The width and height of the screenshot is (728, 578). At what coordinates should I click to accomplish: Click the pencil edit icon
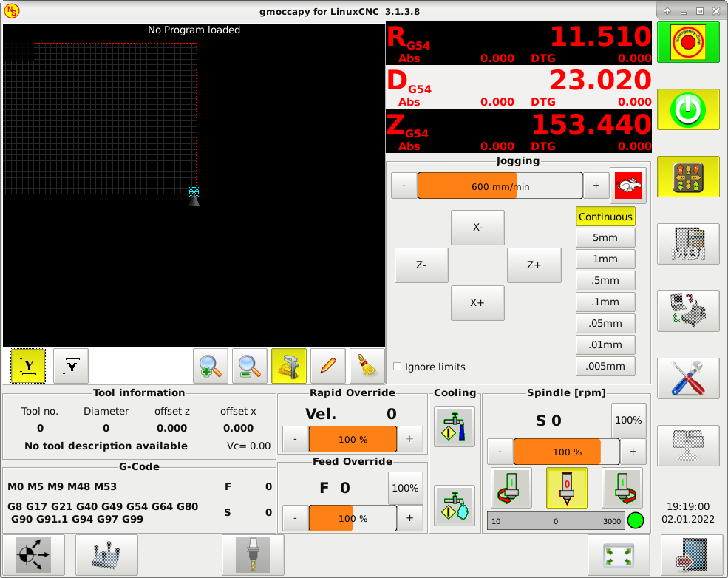pyautogui.click(x=328, y=366)
